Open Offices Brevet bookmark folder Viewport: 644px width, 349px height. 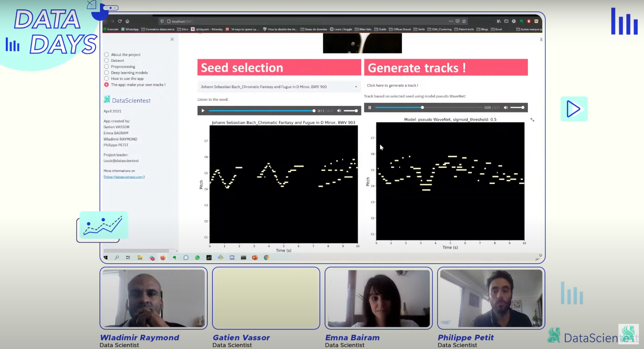point(400,29)
